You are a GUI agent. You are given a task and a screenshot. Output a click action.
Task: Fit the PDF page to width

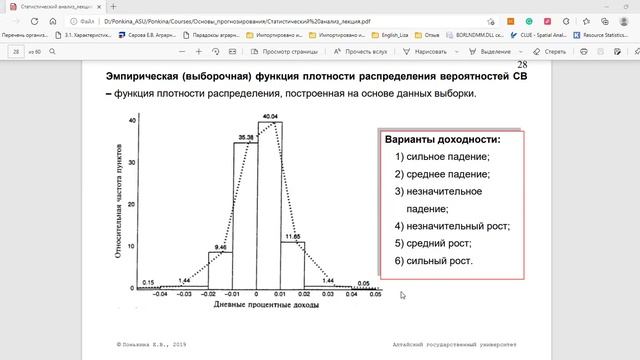coord(233,51)
